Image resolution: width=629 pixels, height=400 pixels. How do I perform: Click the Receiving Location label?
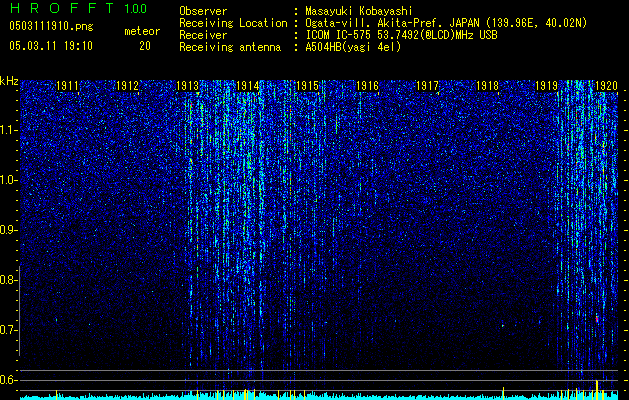pos(233,23)
